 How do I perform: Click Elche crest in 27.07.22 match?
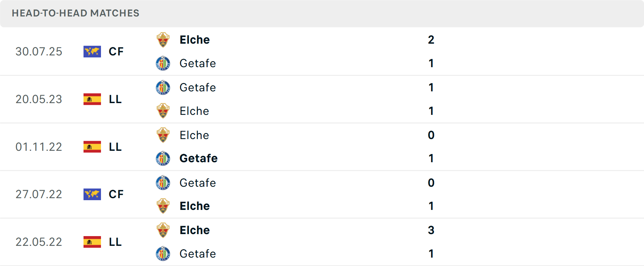(x=163, y=206)
